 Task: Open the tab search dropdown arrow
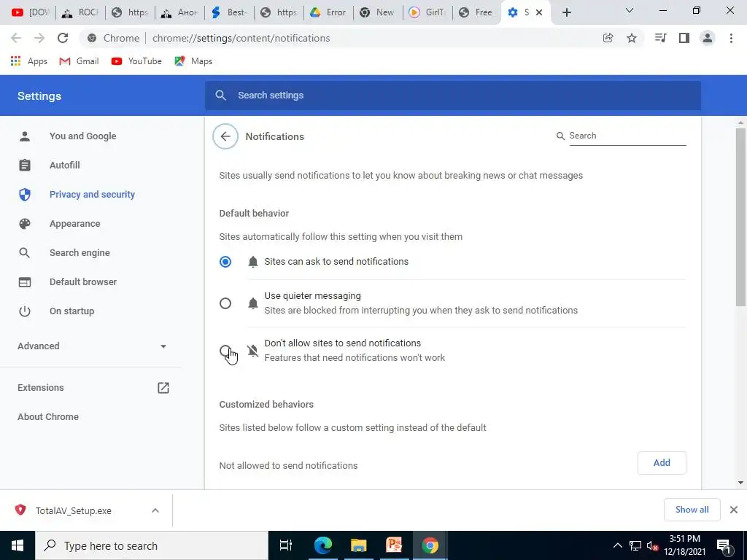coord(630,10)
